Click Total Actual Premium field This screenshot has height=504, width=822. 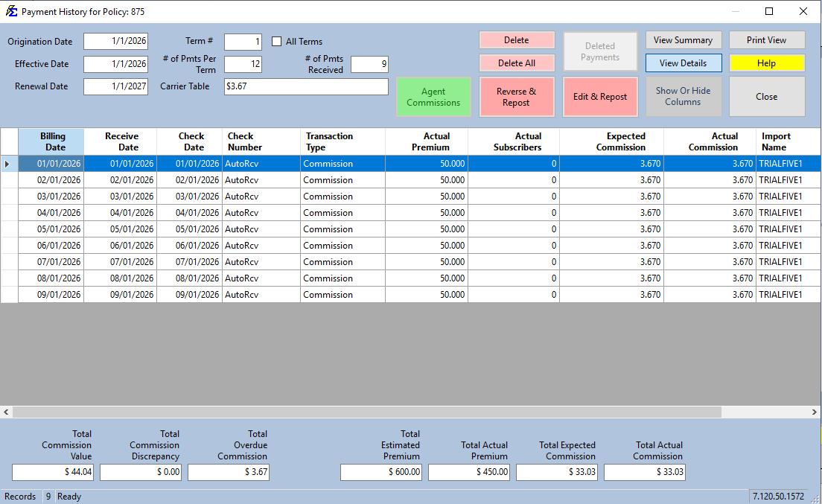[x=469, y=472]
